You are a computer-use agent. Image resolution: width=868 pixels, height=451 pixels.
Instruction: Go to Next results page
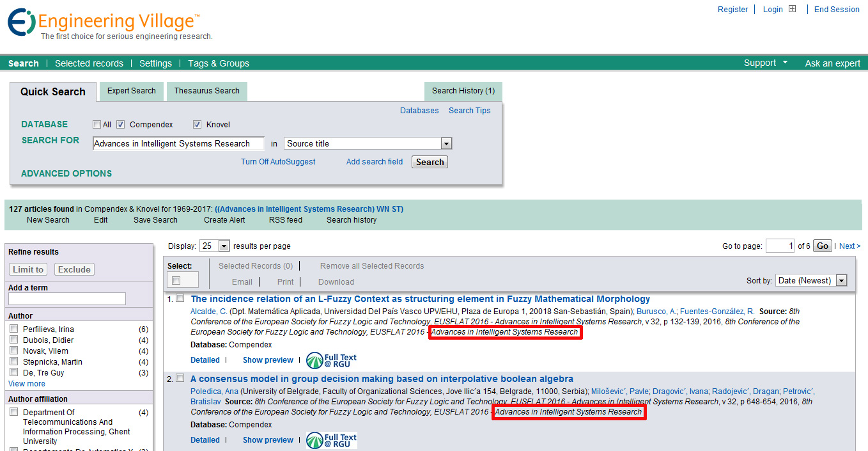[849, 246]
